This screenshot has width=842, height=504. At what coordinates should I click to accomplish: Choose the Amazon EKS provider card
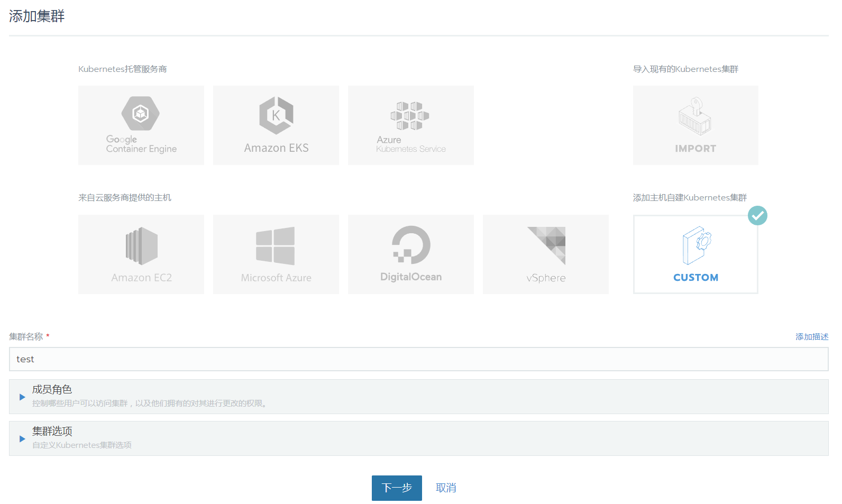click(276, 125)
